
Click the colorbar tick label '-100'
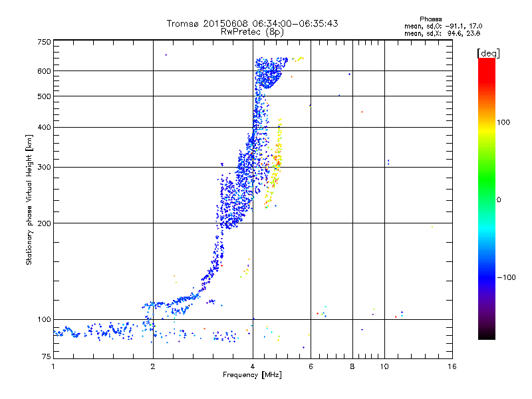coord(506,277)
